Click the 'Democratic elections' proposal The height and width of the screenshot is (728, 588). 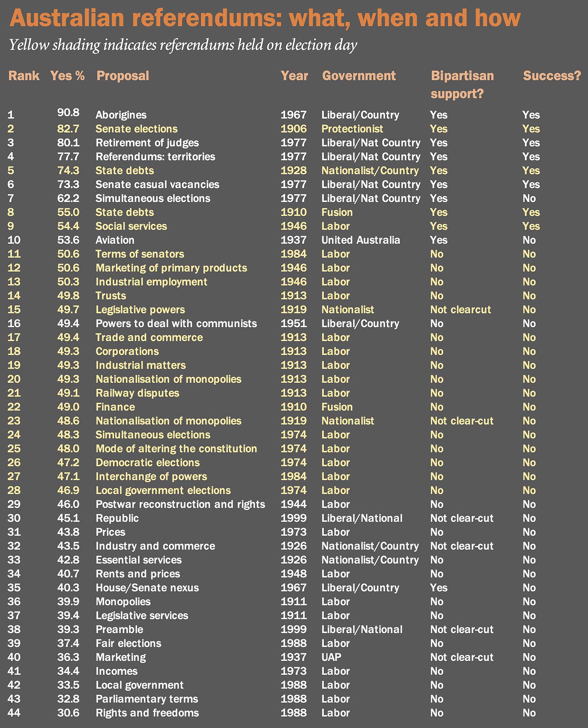click(148, 463)
